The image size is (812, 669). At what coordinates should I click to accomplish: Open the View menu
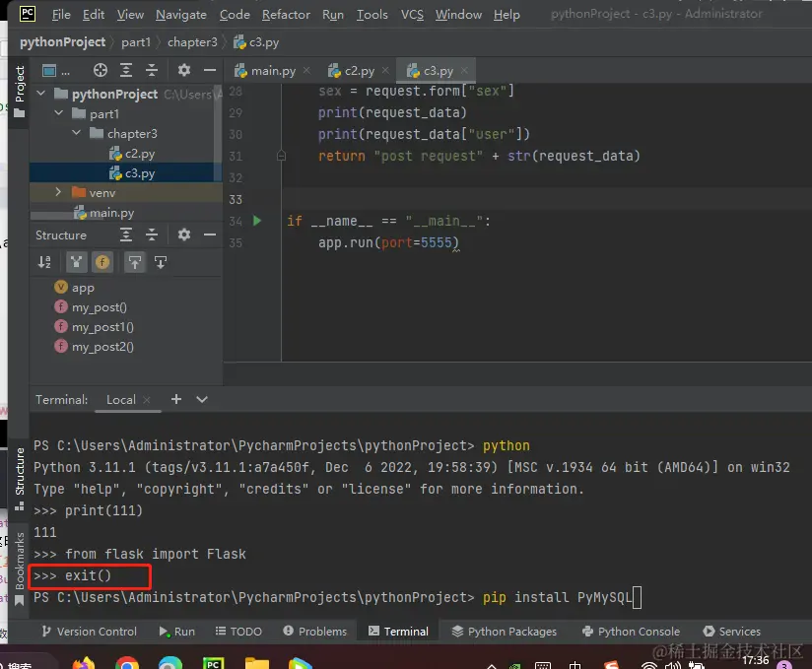(x=130, y=15)
